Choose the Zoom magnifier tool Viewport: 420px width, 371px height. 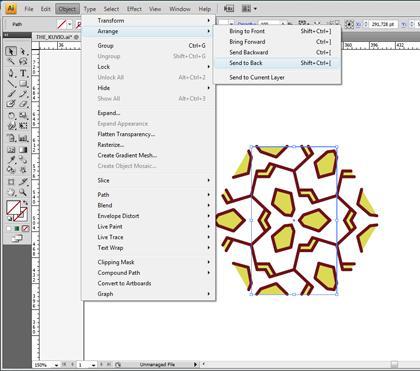click(x=23, y=192)
